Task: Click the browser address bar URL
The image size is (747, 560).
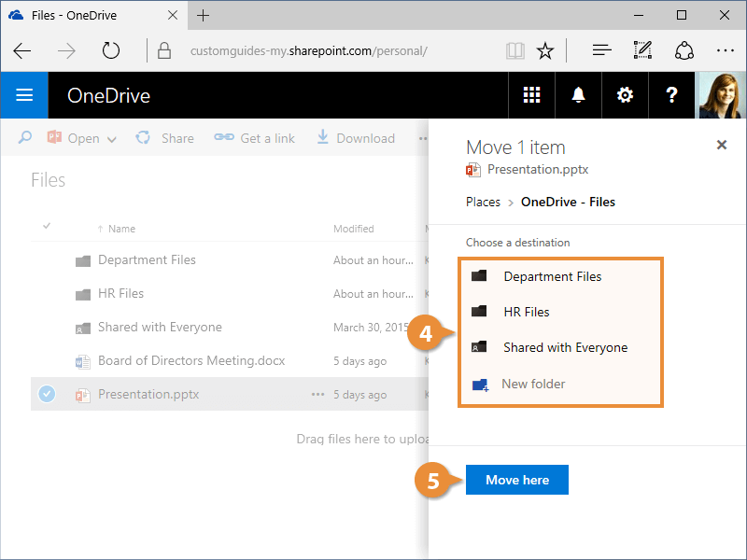Action: pos(308,50)
